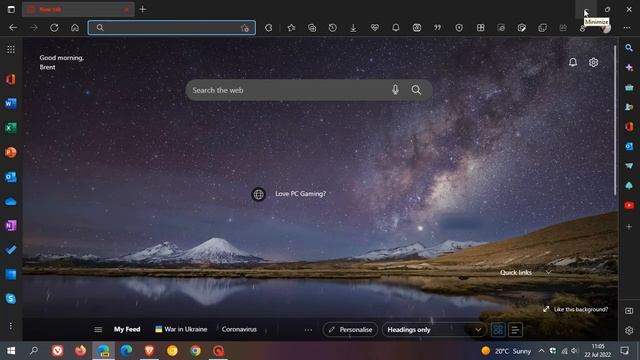Click Like this background? link
The width and height of the screenshot is (640, 360).
point(581,309)
